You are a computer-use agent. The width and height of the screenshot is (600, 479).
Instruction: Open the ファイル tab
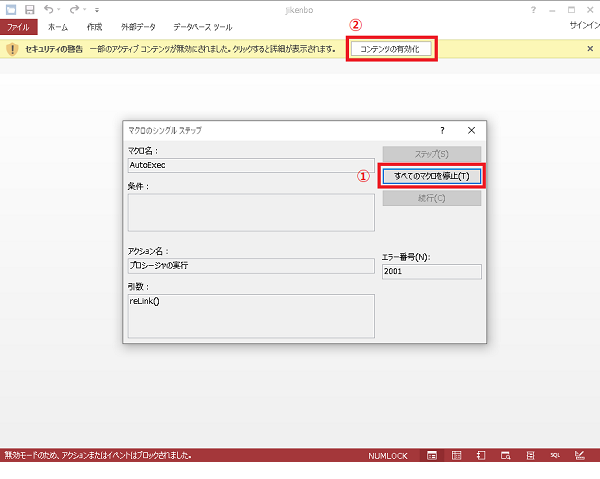(x=19, y=27)
